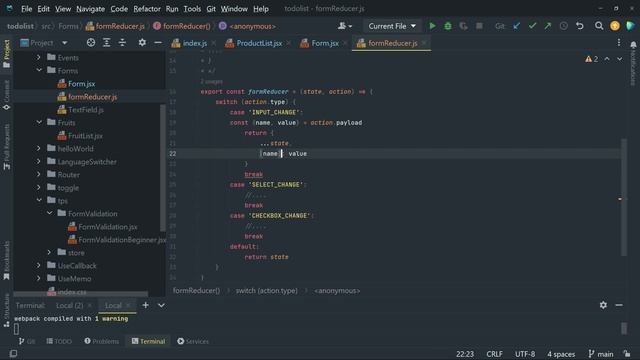Change UTF-8 file encoding in status bar
Screen dimensions: 640x360
point(525,354)
